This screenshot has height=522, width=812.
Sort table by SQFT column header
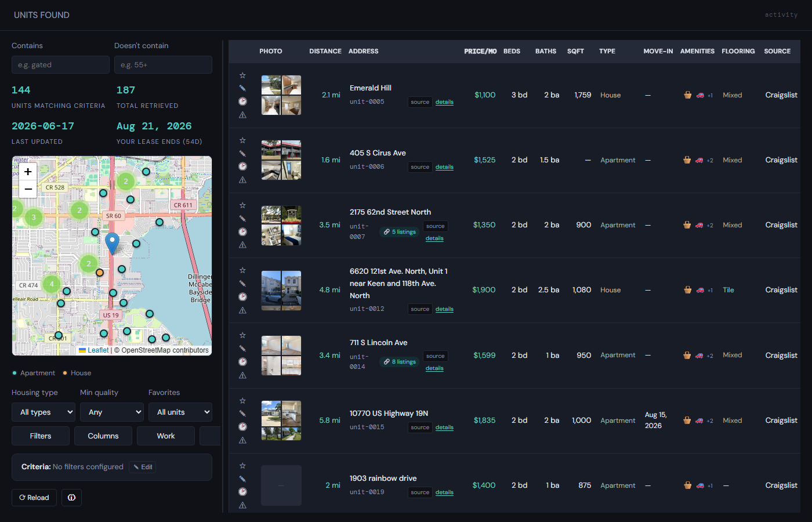pos(575,52)
